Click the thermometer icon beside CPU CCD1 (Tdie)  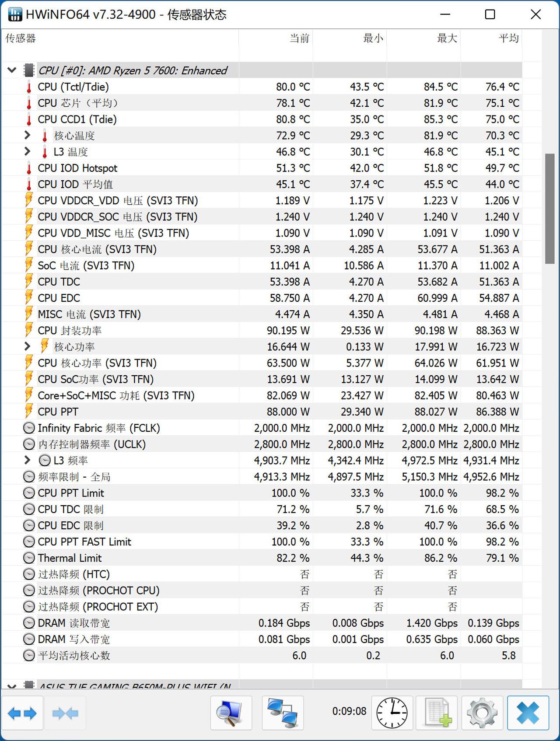29,119
